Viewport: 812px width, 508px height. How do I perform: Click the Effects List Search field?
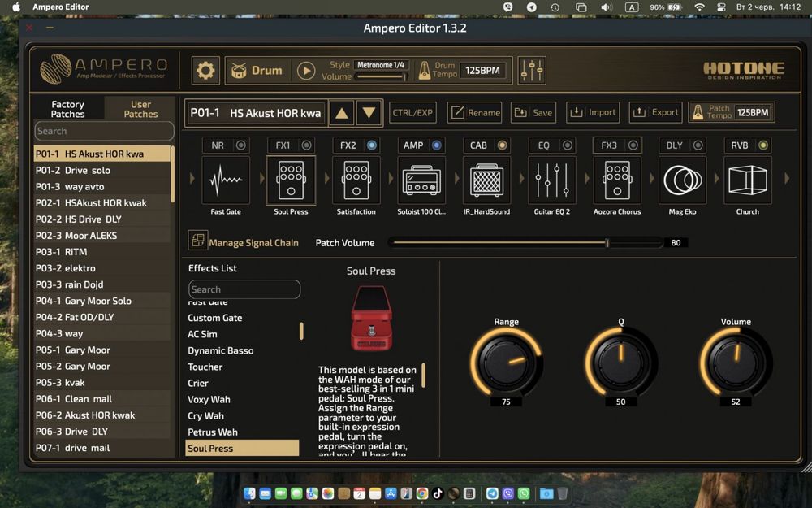pyautogui.click(x=244, y=289)
